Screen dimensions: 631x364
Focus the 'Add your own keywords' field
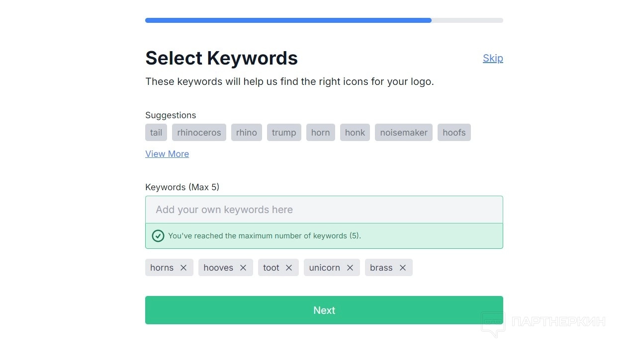click(x=324, y=210)
